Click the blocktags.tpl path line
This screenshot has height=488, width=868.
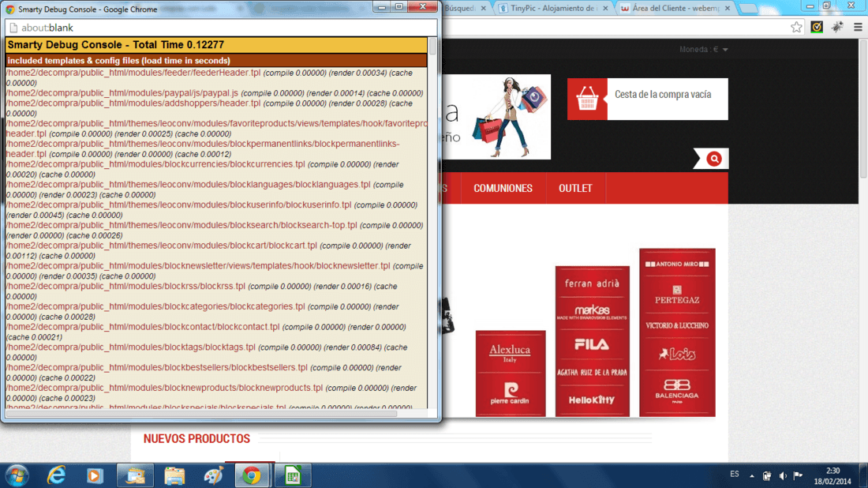131,347
